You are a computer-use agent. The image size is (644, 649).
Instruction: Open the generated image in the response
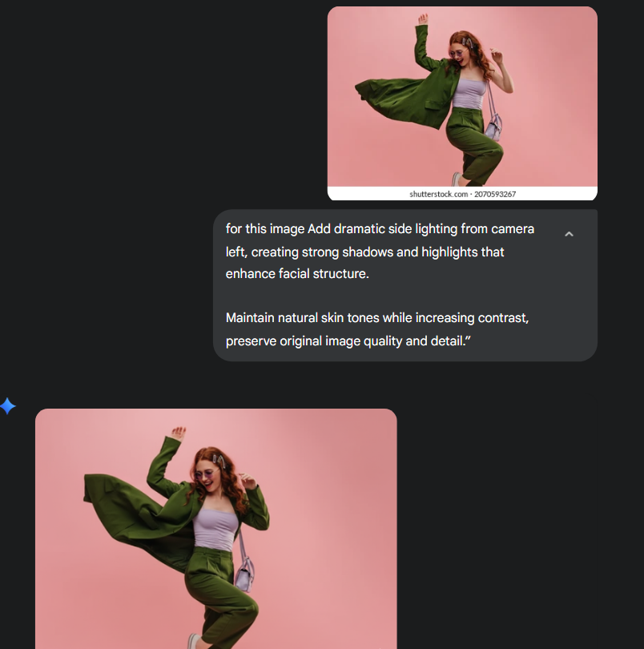(x=215, y=529)
